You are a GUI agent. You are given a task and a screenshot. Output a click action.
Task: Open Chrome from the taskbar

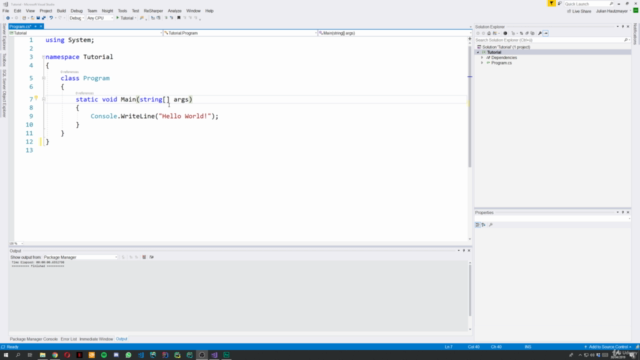click(x=55, y=355)
